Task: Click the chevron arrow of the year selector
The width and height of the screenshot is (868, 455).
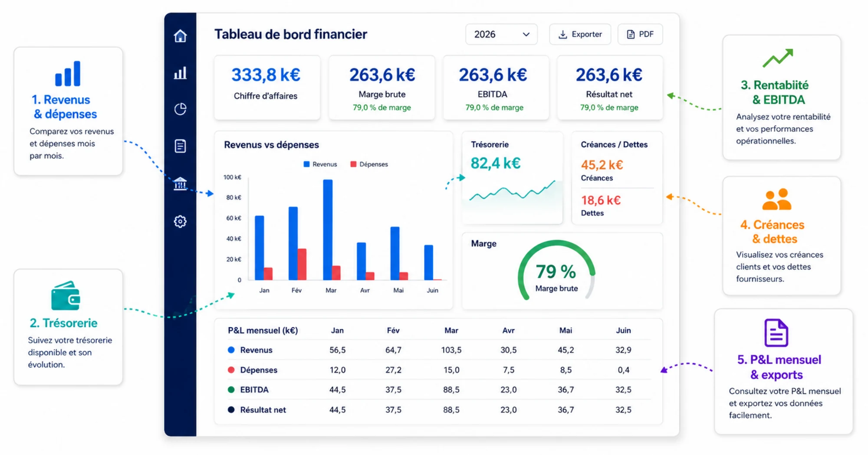Action: [x=526, y=34]
